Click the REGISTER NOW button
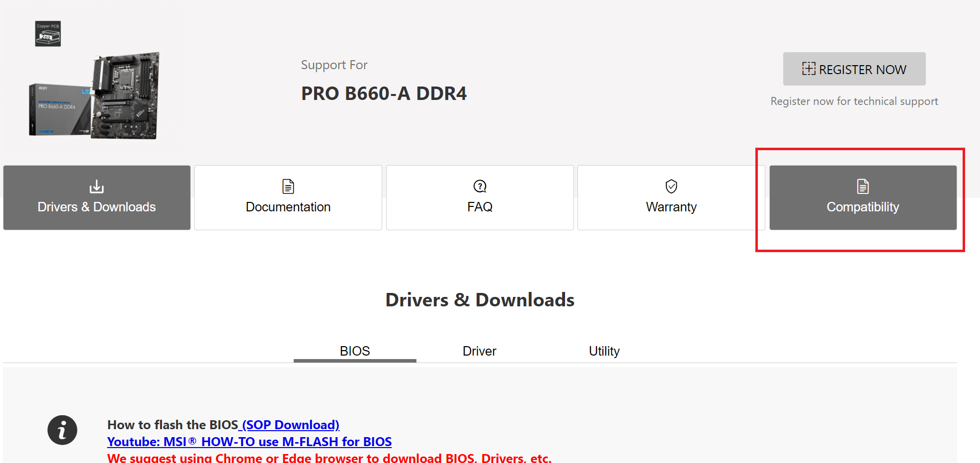The width and height of the screenshot is (980, 463). point(854,69)
